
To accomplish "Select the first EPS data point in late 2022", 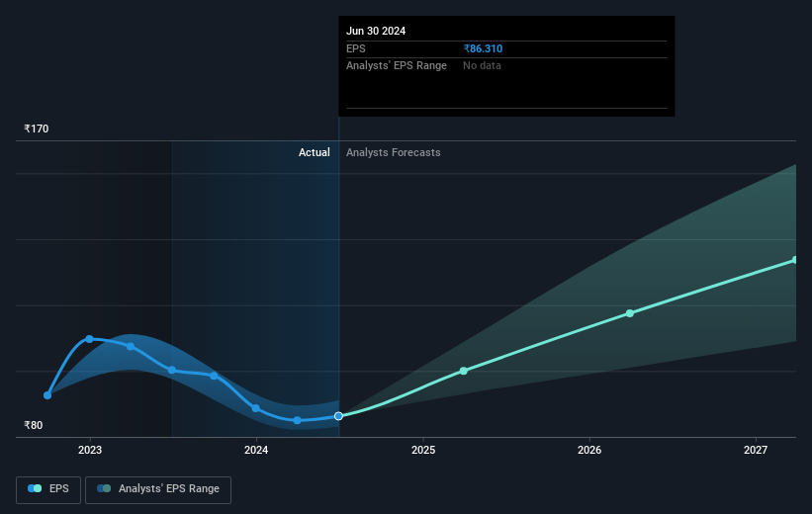I will pos(47,395).
